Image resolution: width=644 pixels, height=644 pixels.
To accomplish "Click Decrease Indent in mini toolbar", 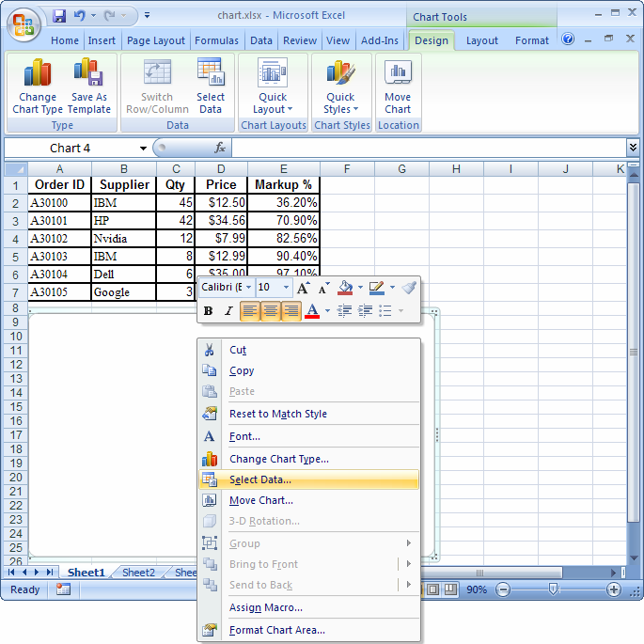I will click(344, 311).
